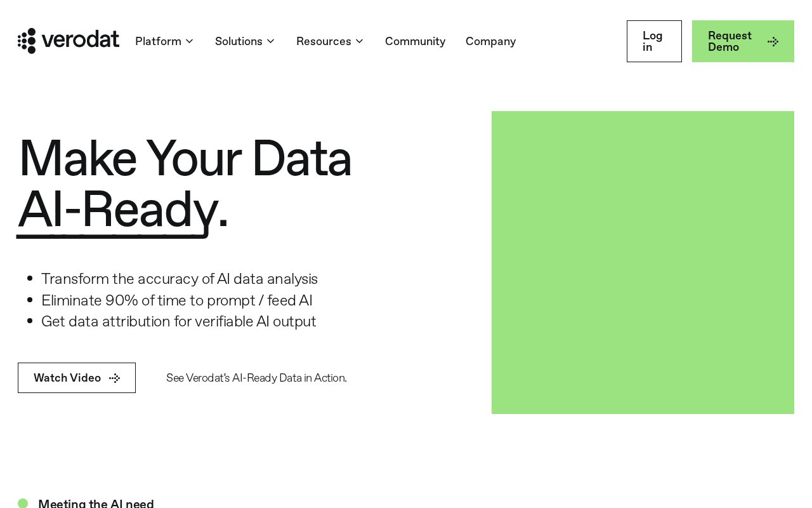The width and height of the screenshot is (812, 508).
Task: Open the Platform navigation item
Action: pyautogui.click(x=164, y=41)
